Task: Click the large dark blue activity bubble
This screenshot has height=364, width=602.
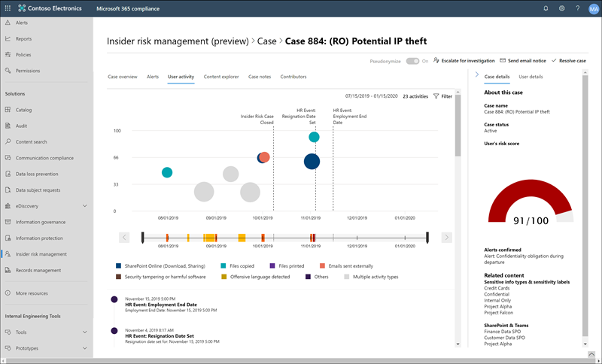Action: tap(312, 161)
